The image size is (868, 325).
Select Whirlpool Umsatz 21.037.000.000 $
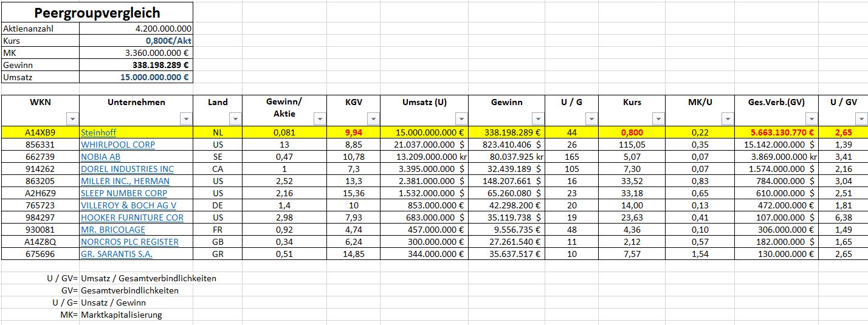tap(425, 145)
